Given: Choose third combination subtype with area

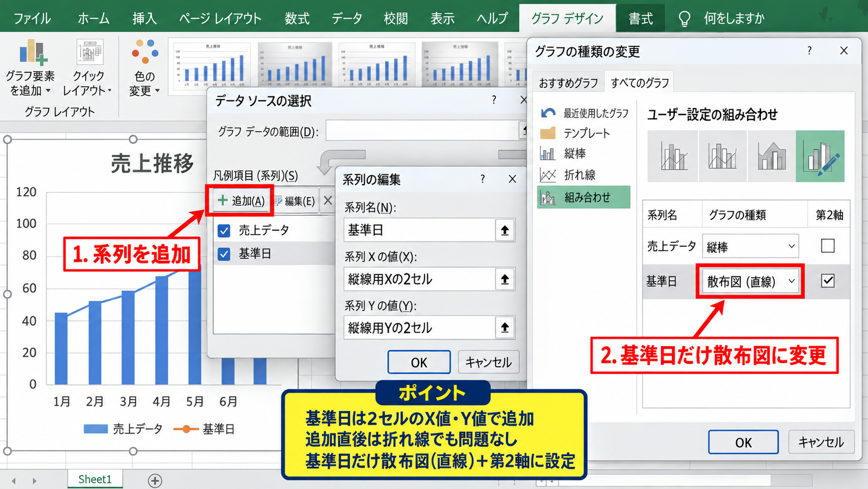Looking at the screenshot, I should pyautogui.click(x=771, y=156).
